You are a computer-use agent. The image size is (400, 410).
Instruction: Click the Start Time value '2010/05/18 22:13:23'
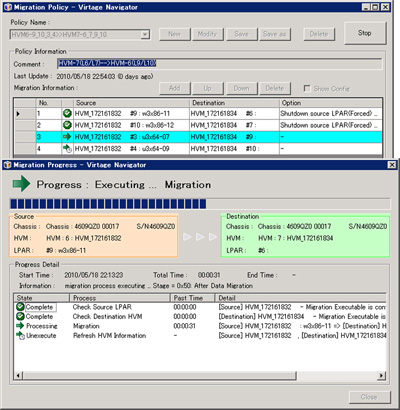pos(93,275)
